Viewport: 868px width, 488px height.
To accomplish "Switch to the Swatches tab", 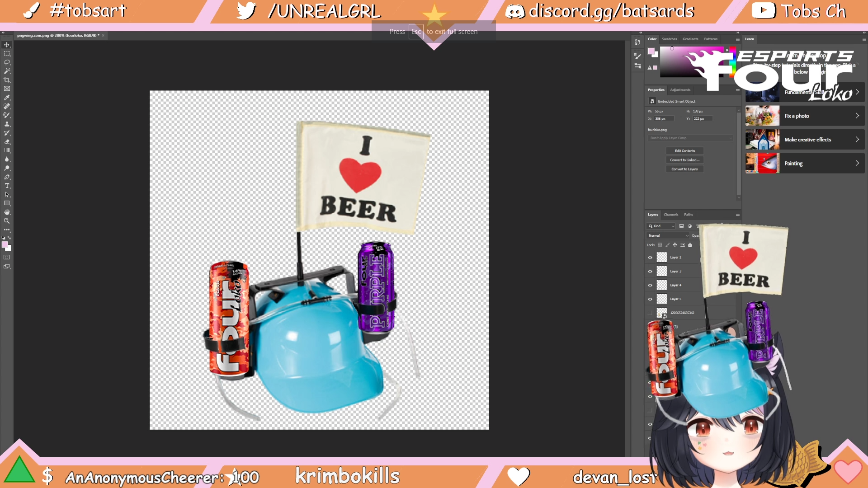I will pos(669,39).
